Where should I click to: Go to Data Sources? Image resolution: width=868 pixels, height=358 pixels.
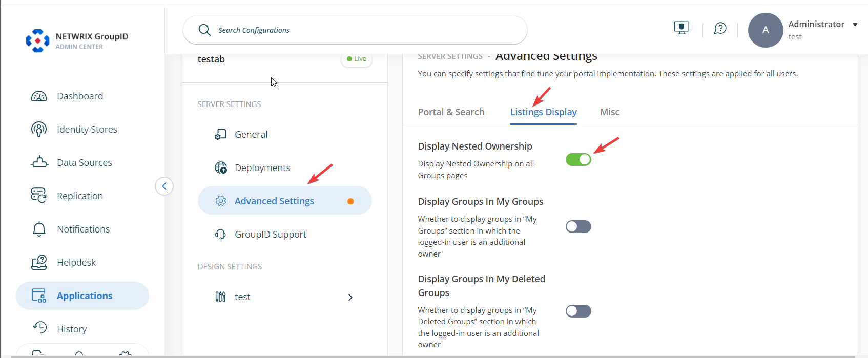coord(85,162)
